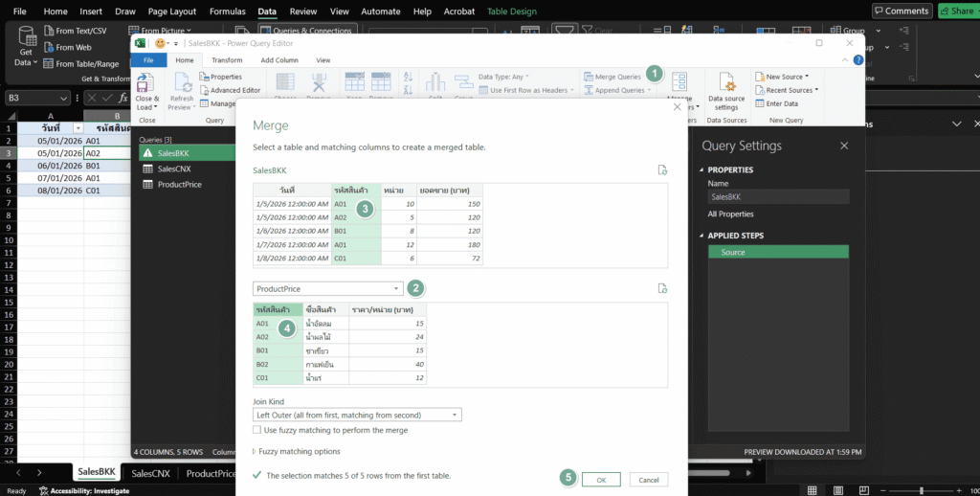980x496 pixels.
Task: Select the ยอดขาย (บาท) column header in SalesBKK
Action: tap(450, 191)
